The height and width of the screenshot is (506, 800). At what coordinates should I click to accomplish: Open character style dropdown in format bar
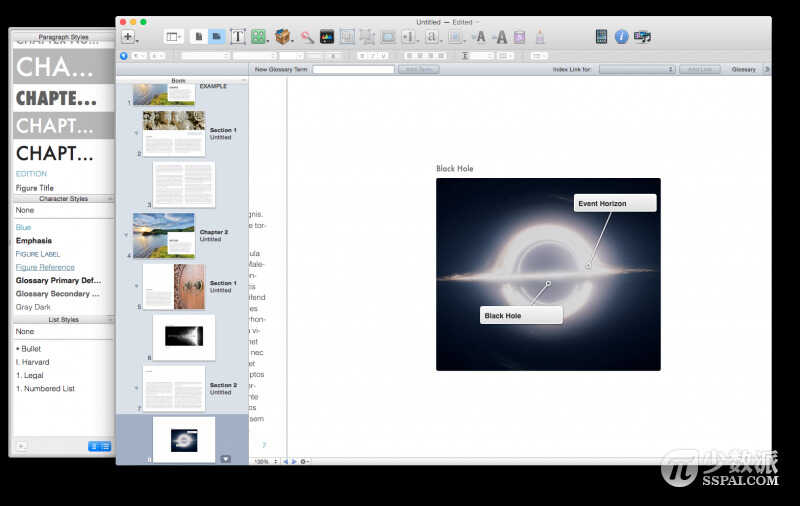pos(157,56)
